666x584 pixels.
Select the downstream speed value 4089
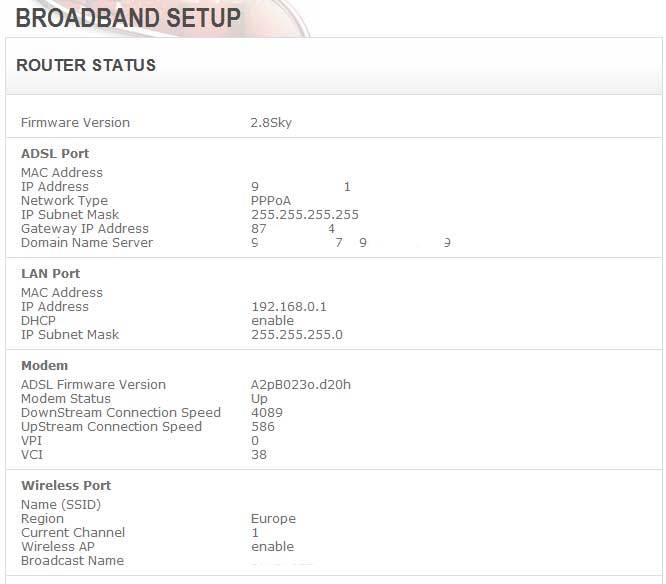click(x=266, y=413)
